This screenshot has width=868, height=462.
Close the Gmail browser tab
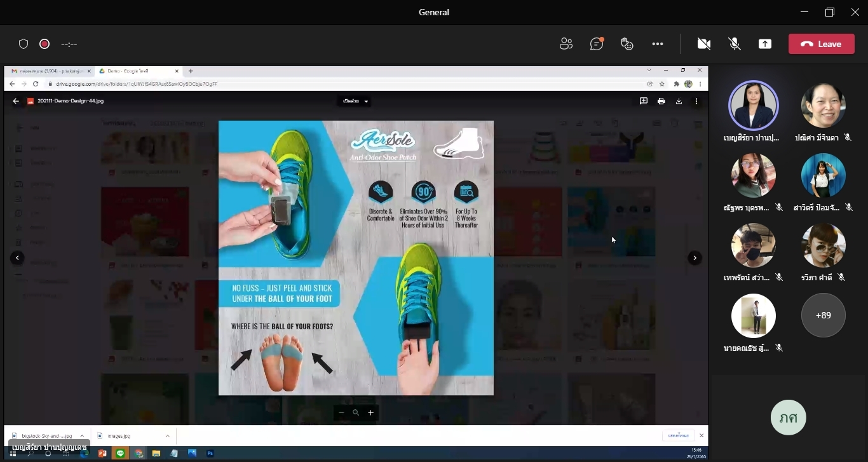click(90, 71)
